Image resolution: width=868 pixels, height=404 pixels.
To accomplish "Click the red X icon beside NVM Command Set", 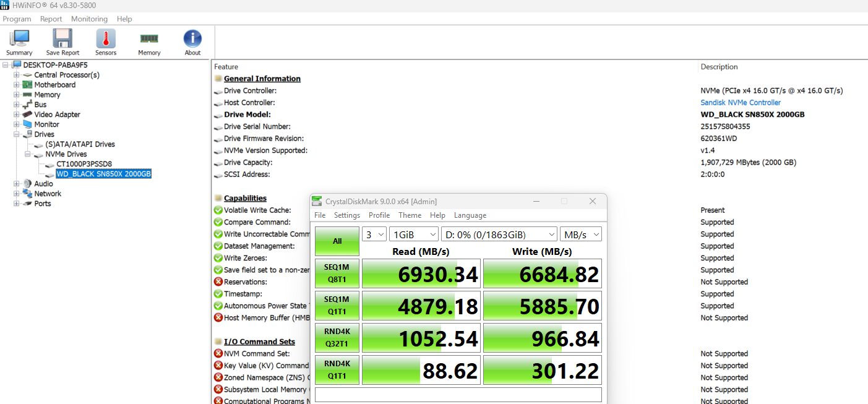I will point(218,354).
